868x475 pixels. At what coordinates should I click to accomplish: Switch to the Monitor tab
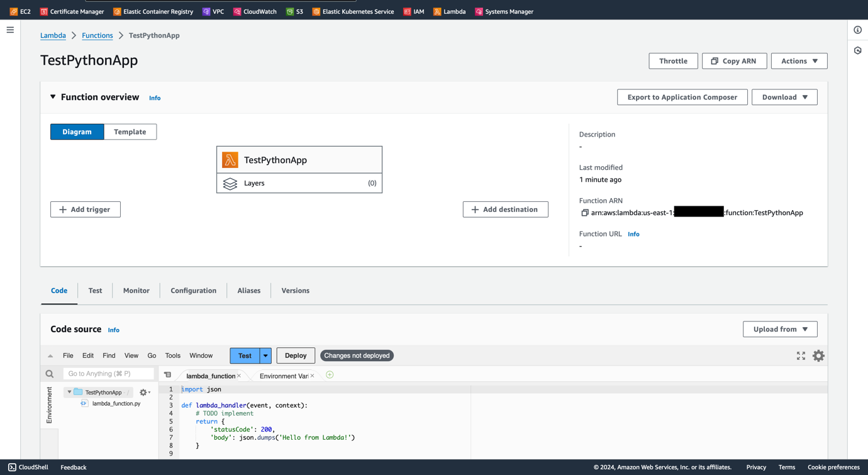(136, 291)
